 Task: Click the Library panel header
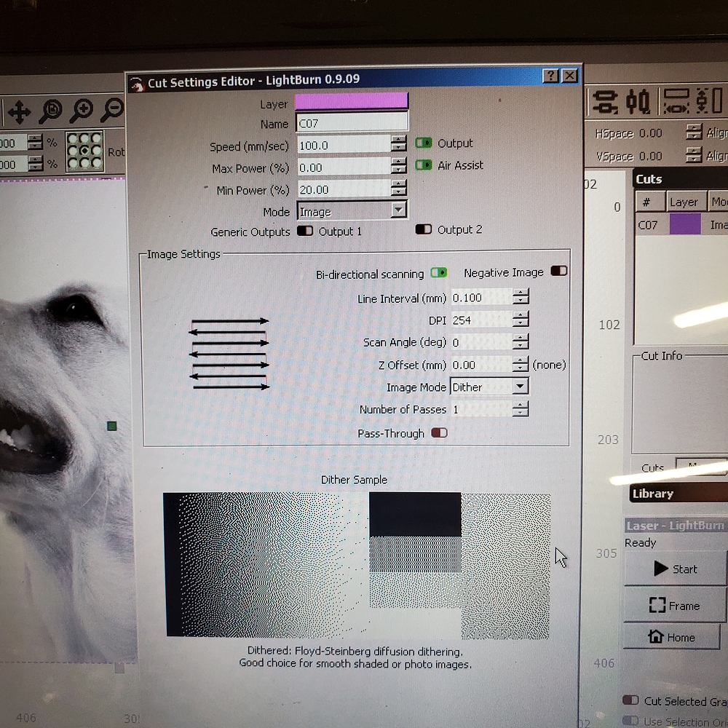pos(677,494)
